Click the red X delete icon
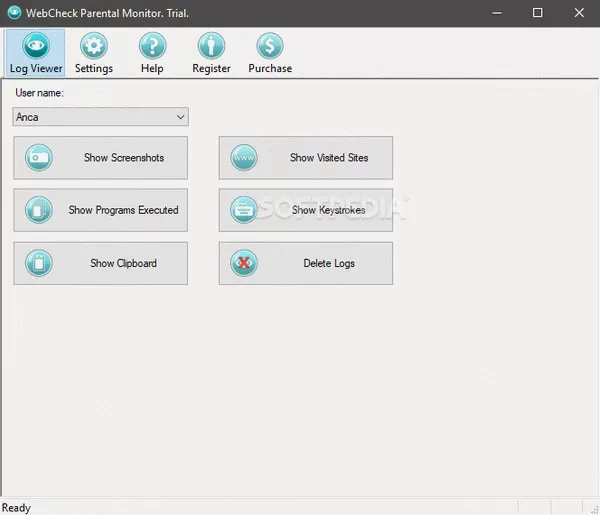 coord(244,263)
